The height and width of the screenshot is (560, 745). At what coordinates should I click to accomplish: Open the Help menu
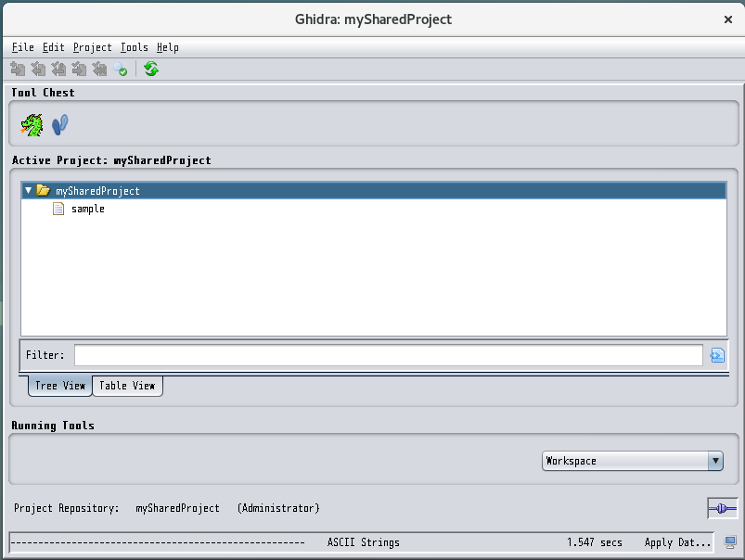coord(168,47)
